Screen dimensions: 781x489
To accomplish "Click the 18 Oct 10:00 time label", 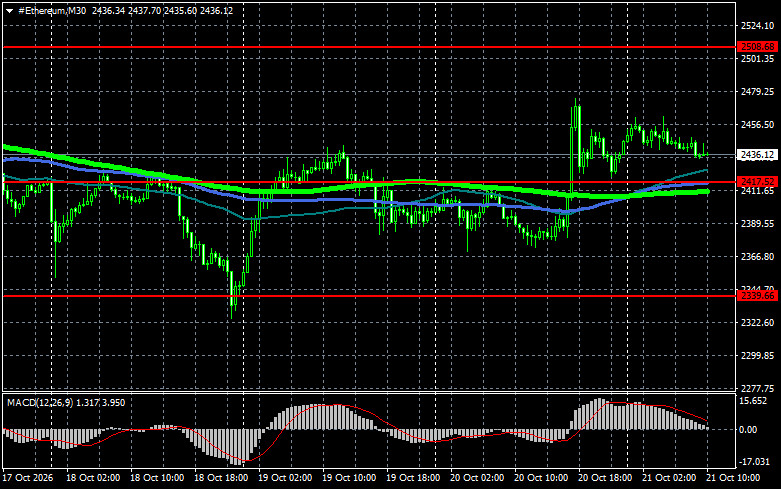I will click(x=157, y=478).
